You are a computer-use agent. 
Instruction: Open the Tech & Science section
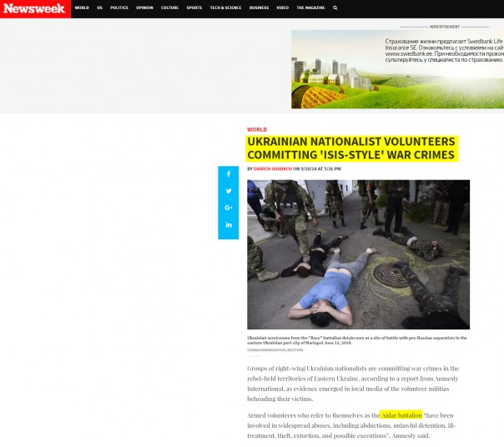pos(225,8)
